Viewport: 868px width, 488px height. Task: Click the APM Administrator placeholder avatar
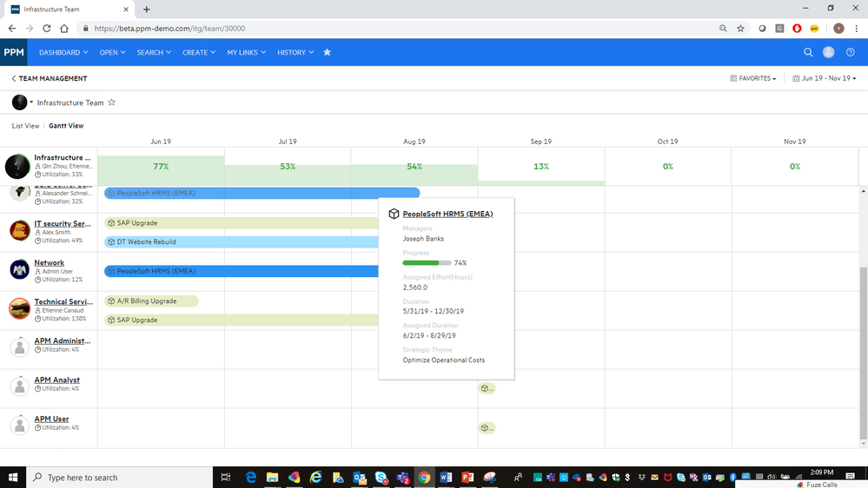(19, 347)
